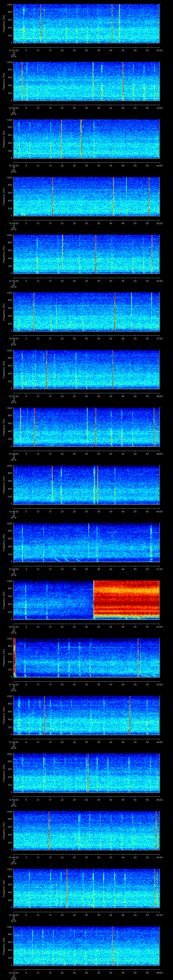Screen dimensions: 173x980
Task: Select the "10:35:00" time axis label
Action: 13,281
